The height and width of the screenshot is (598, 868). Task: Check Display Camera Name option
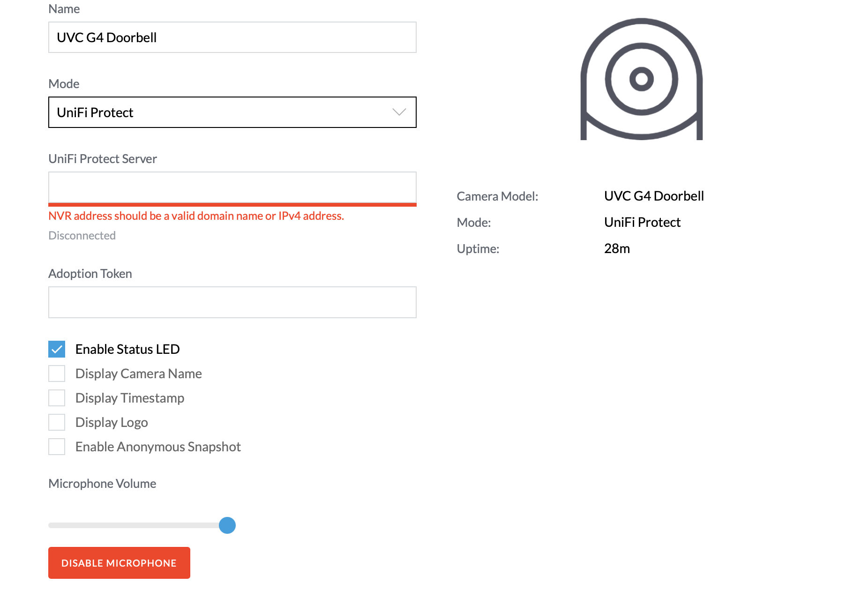click(x=57, y=374)
